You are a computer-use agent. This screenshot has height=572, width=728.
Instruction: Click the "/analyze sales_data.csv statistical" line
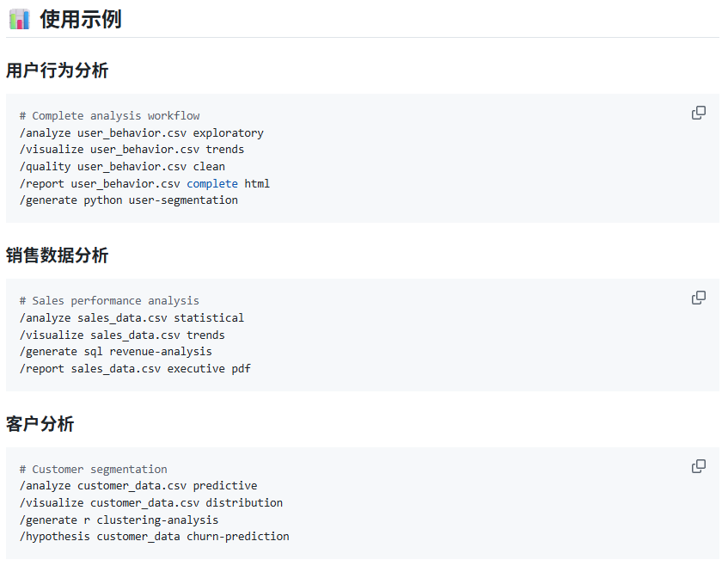tap(132, 318)
